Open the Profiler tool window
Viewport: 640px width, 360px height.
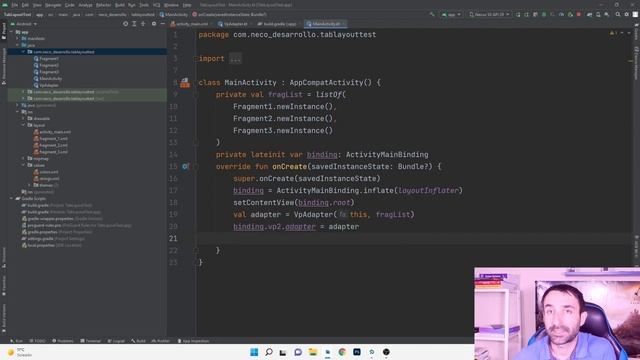[161, 341]
